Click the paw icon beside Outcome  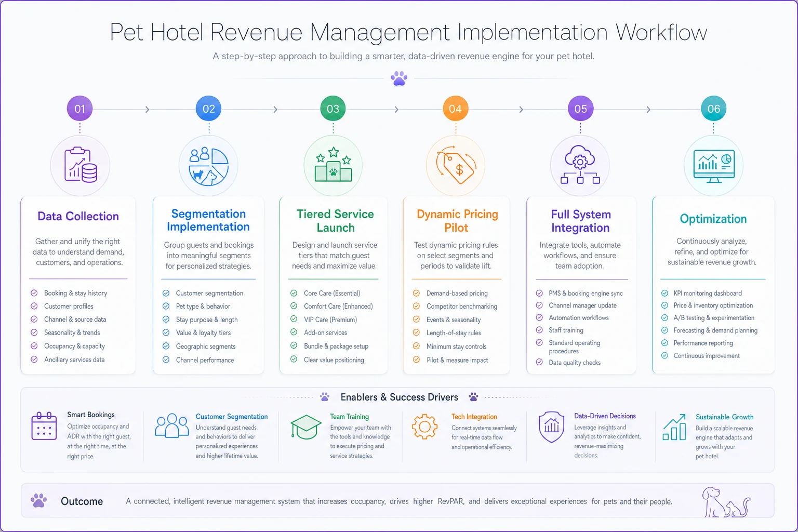[38, 500]
